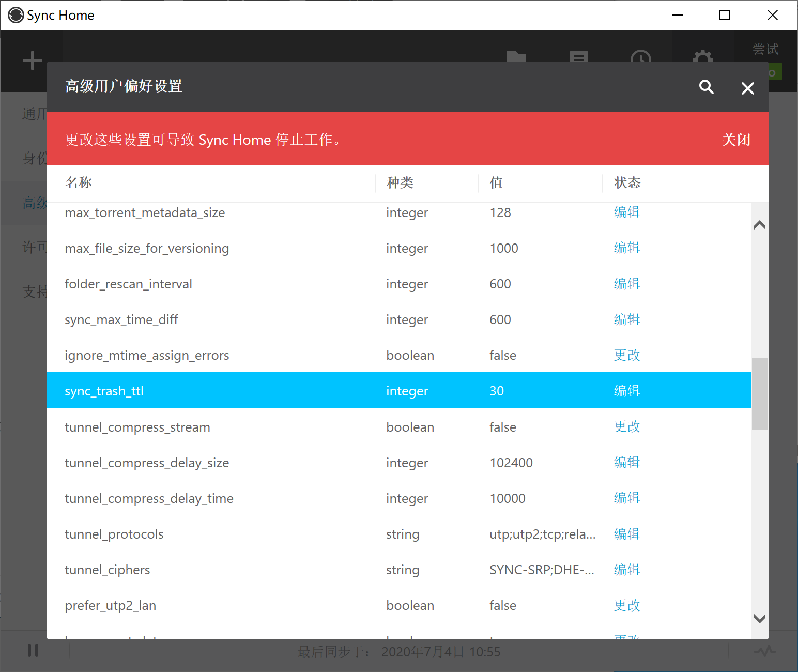The height and width of the screenshot is (672, 798).
Task: Click 编辑 on the sync_trash_ttl row
Action: (x=627, y=391)
